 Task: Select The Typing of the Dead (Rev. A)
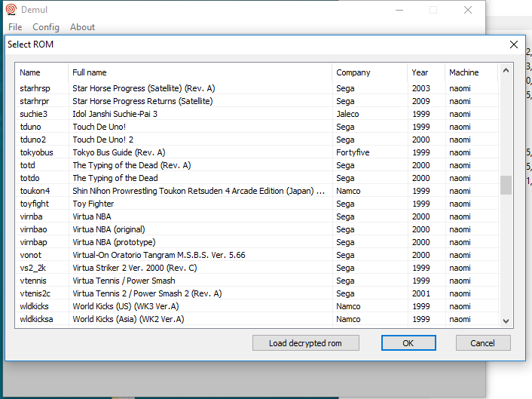tap(257, 165)
